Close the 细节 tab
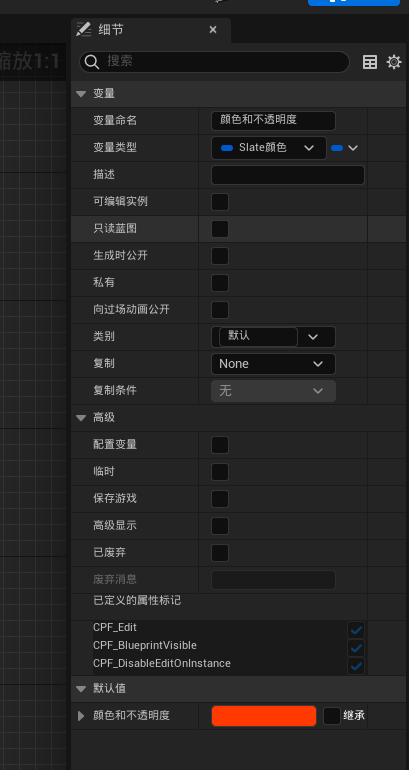 [213, 30]
